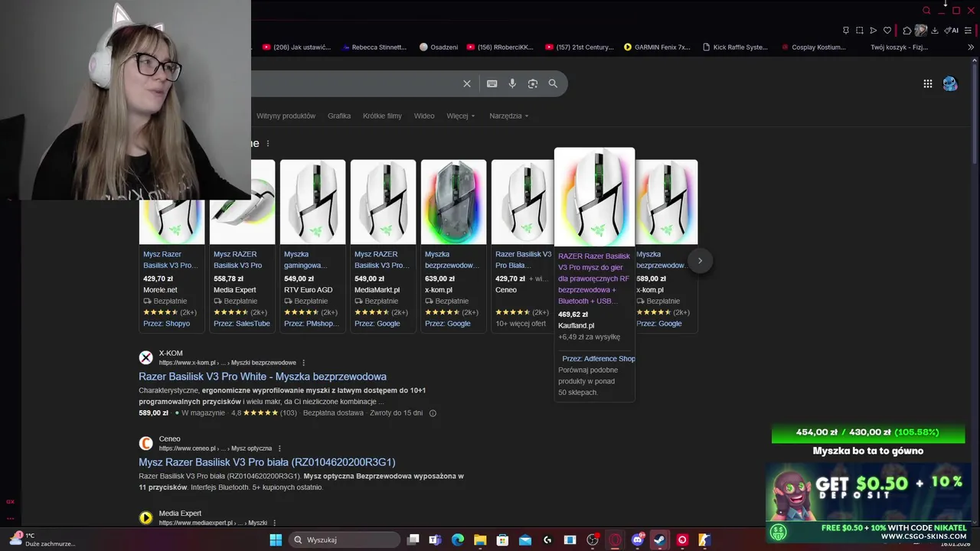Open the Osadzeni bookmark
Image resolution: width=980 pixels, height=551 pixels.
click(x=439, y=47)
